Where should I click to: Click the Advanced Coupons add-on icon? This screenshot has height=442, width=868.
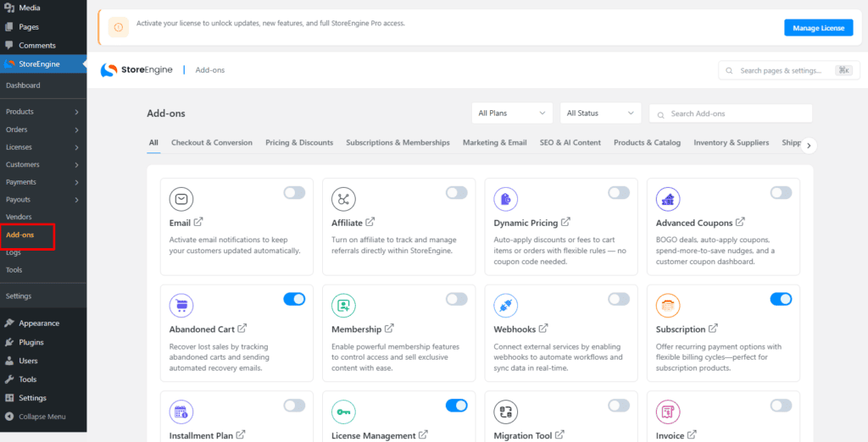tap(668, 199)
